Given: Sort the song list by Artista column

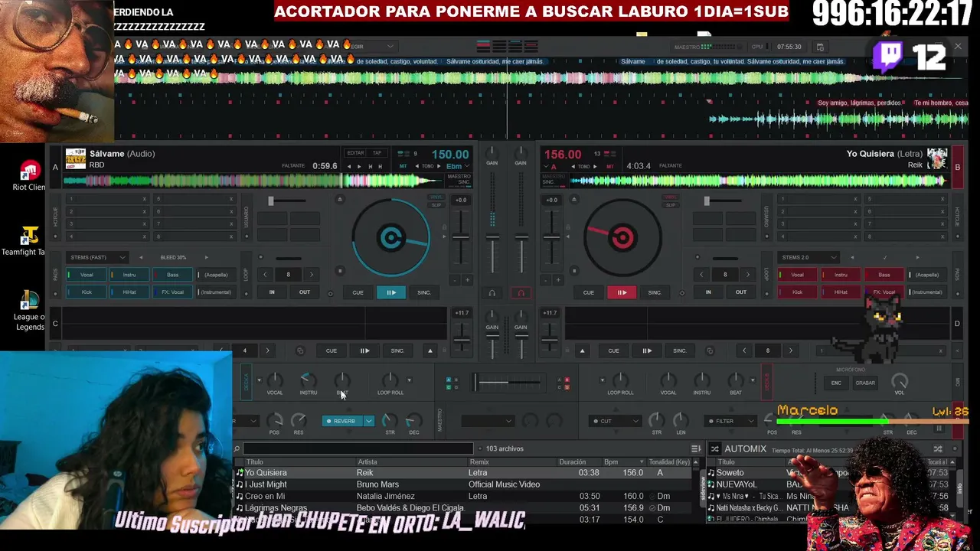Looking at the screenshot, I should pos(411,462).
